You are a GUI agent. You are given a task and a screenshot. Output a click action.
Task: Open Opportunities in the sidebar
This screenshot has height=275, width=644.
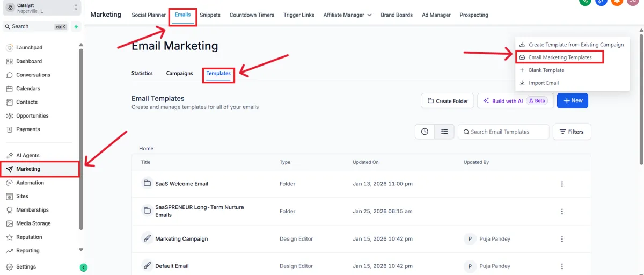pyautogui.click(x=32, y=116)
